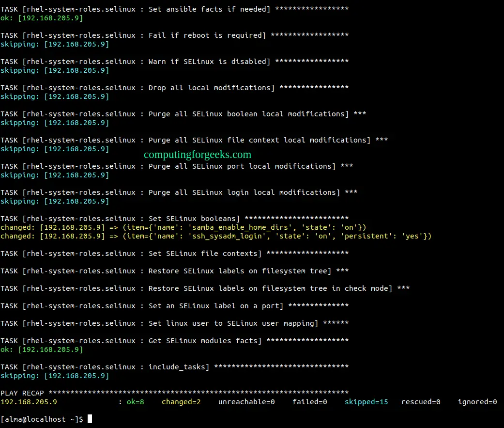Click the failed=0 status indicator
This screenshot has height=428, width=504.
(309, 401)
